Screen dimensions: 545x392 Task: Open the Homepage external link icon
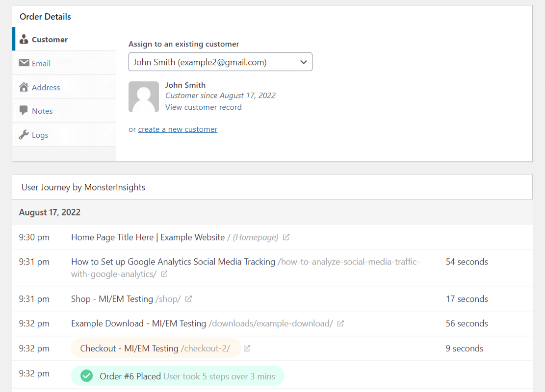(x=287, y=237)
